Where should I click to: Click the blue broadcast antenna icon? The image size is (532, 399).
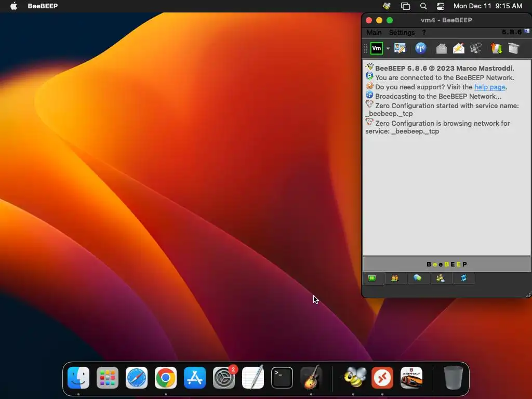(421, 48)
